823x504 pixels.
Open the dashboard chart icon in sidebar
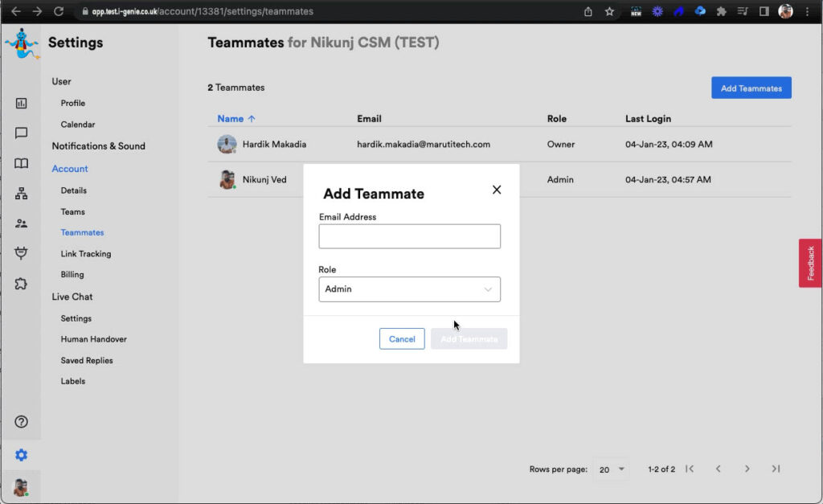(21, 103)
